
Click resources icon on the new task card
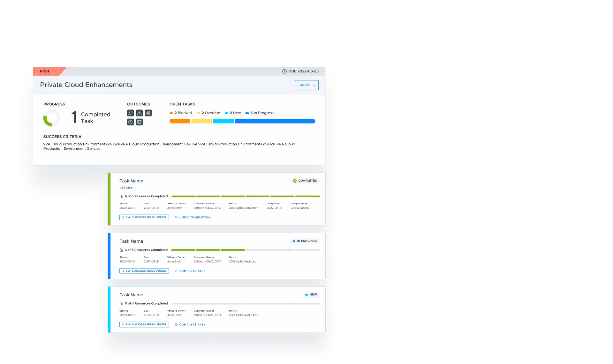tap(121, 304)
